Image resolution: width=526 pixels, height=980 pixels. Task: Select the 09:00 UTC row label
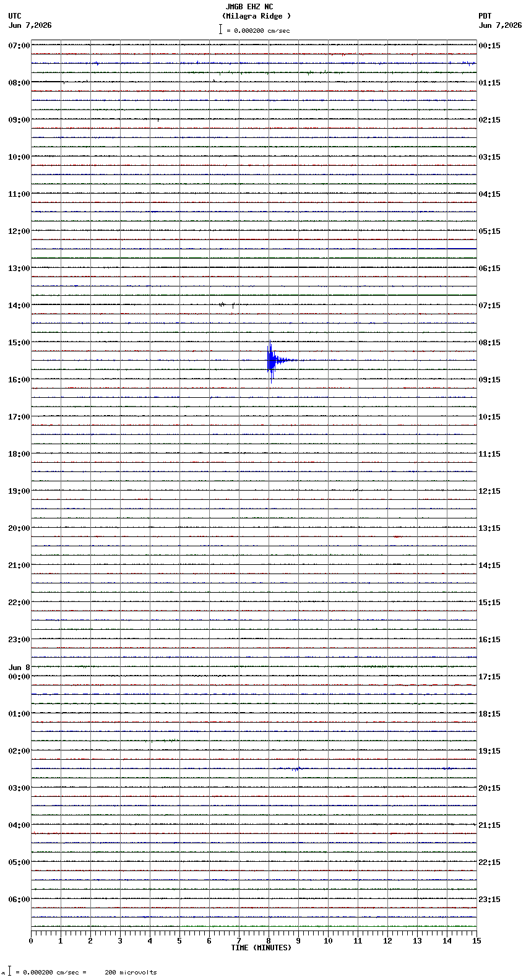(x=19, y=120)
